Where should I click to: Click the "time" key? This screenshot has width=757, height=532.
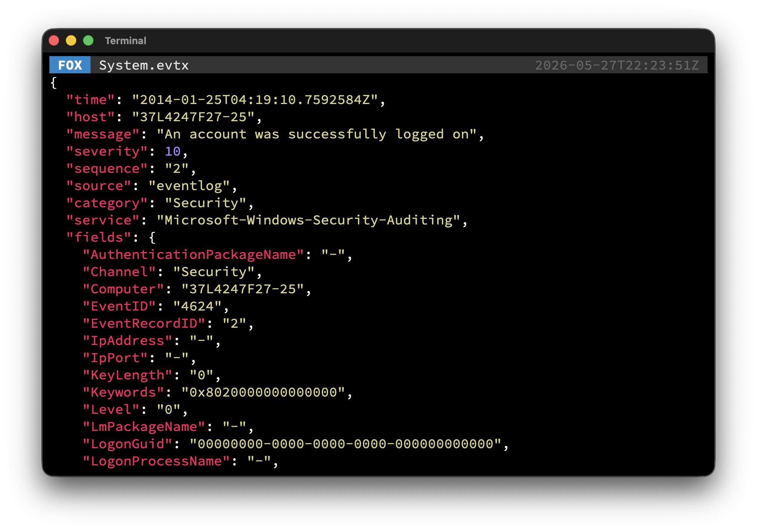click(91, 100)
